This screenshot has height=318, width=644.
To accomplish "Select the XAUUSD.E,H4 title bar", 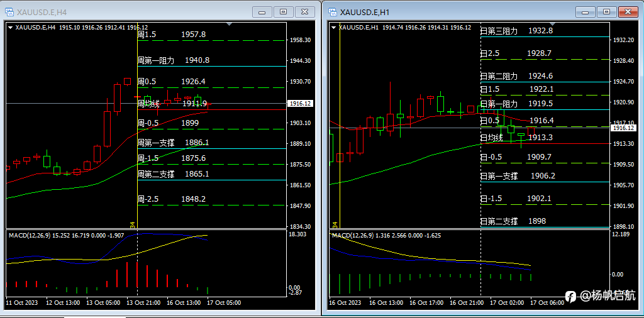I will pos(160,12).
